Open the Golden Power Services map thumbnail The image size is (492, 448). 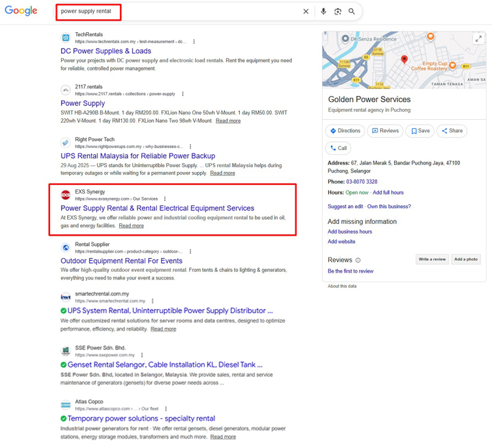404,60
